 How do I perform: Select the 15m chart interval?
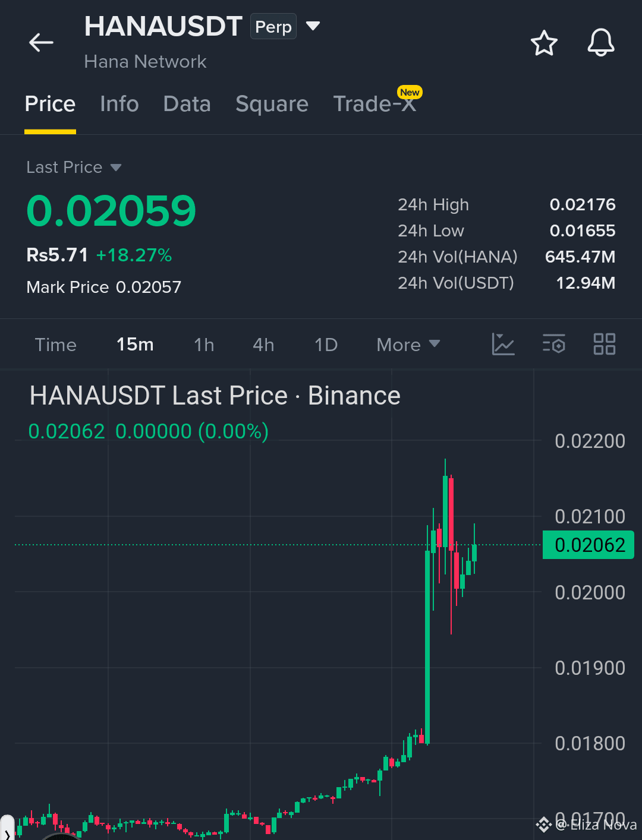pyautogui.click(x=135, y=345)
